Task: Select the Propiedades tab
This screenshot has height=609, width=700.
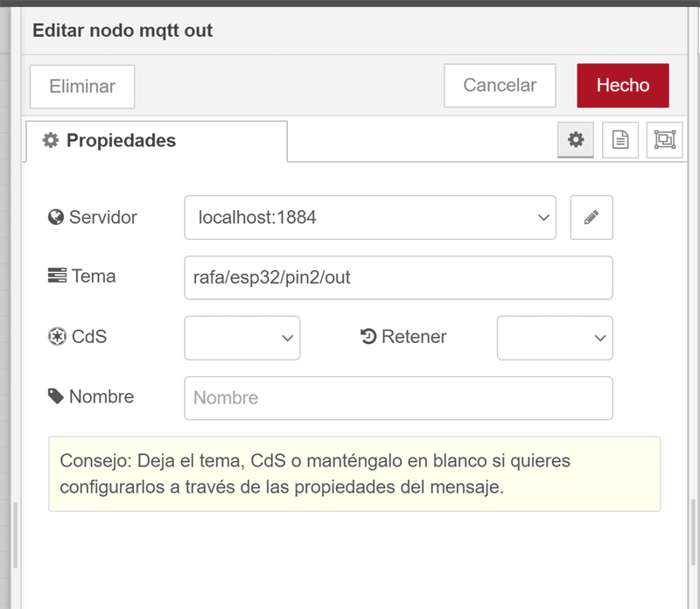Action: (157, 141)
